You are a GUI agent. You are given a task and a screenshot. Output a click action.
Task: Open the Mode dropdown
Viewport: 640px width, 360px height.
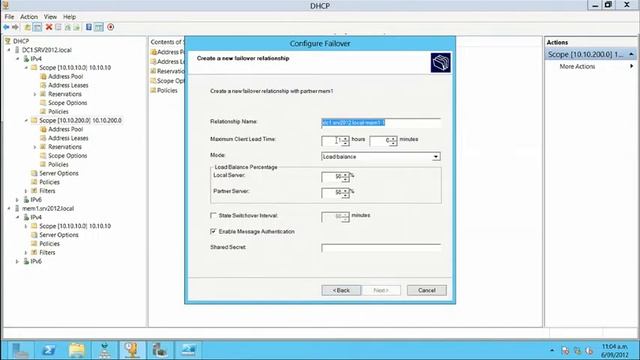point(436,157)
